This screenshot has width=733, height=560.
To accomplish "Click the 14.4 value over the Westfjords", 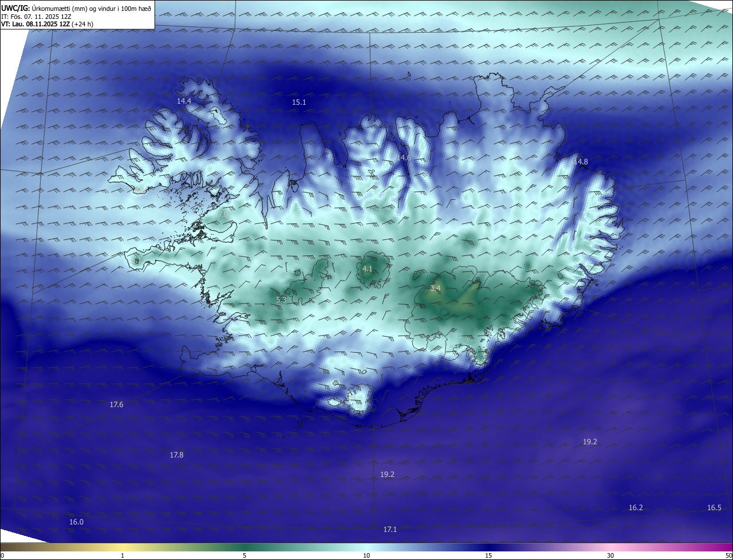I will (184, 101).
